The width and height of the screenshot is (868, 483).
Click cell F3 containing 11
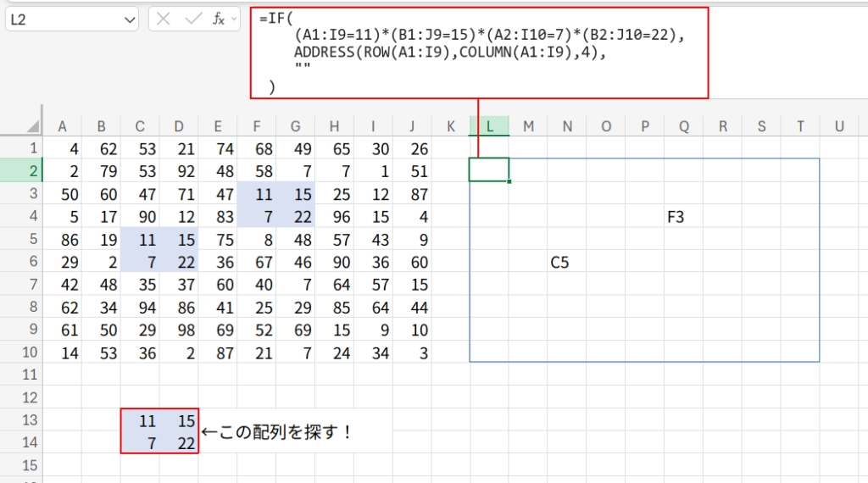(x=256, y=194)
